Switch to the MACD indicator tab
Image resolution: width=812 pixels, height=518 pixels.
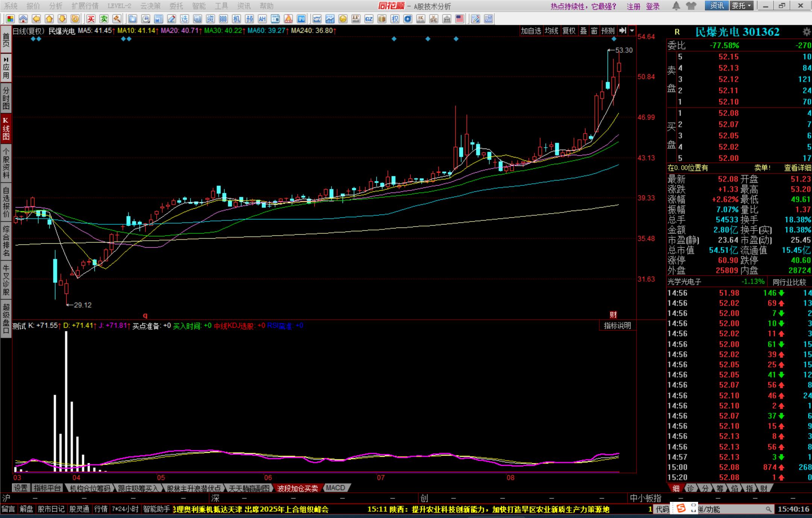pyautogui.click(x=335, y=488)
